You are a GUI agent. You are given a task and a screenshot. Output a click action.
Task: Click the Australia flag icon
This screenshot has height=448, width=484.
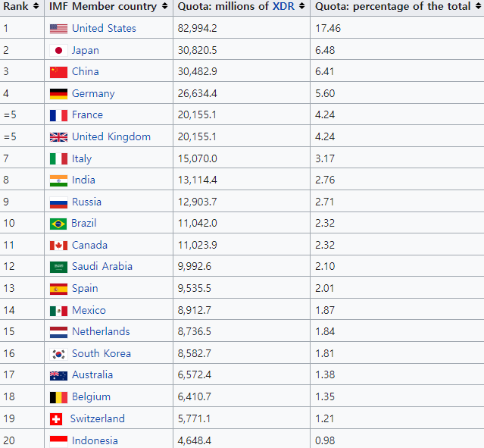[x=58, y=375]
